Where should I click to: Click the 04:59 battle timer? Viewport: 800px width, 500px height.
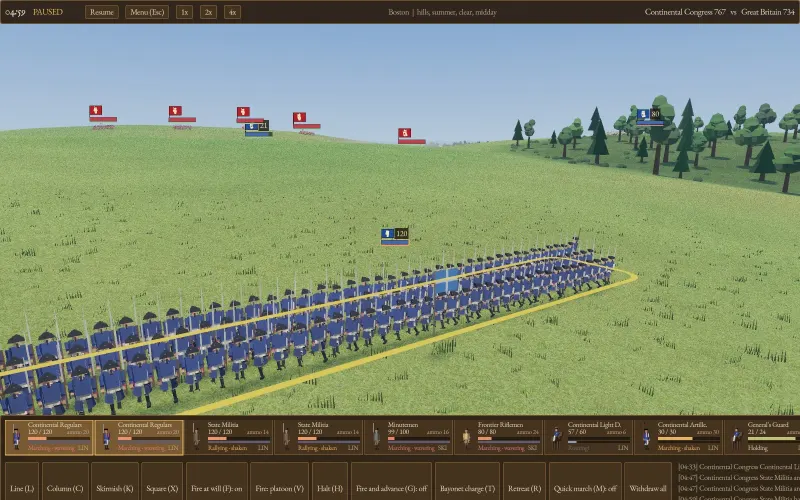[x=15, y=12]
